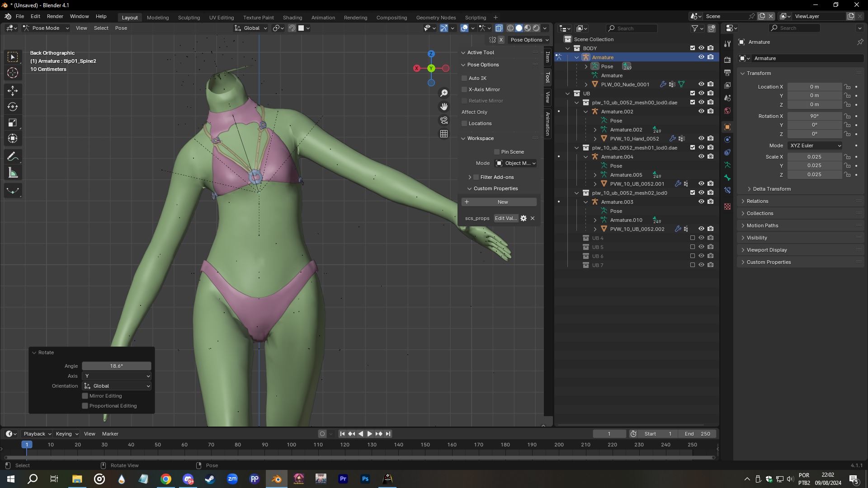Select the Rotate tool in viewport toolbar
This screenshot has width=868, height=488.
tap(13, 107)
